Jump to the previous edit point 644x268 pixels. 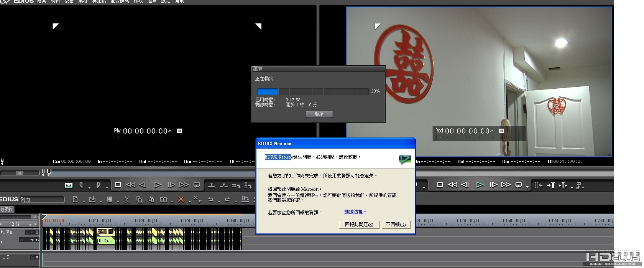coord(539,185)
